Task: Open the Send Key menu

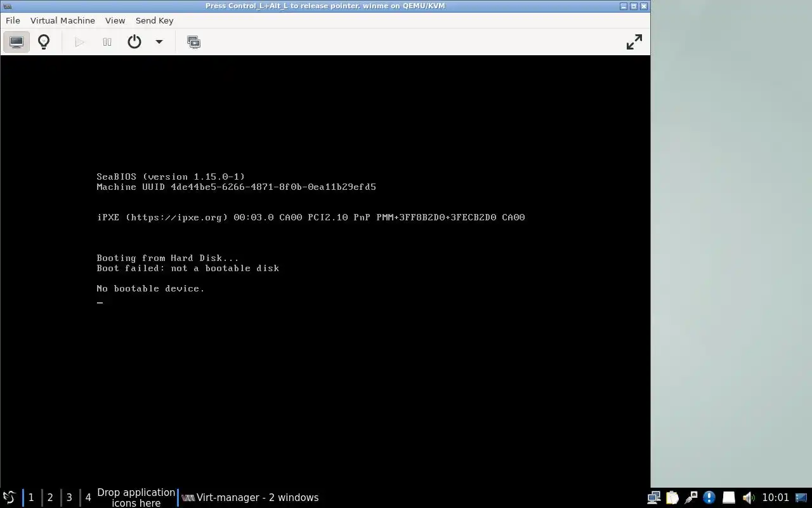Action: [x=154, y=20]
